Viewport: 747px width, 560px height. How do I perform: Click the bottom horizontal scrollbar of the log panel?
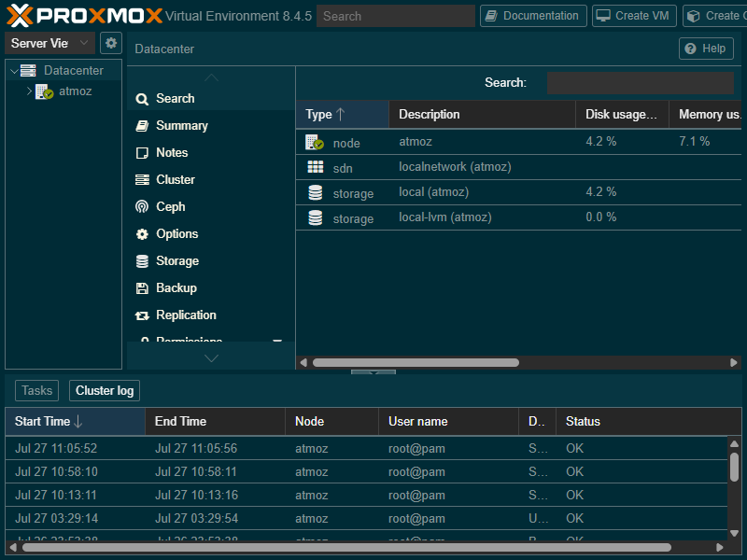(x=336, y=548)
